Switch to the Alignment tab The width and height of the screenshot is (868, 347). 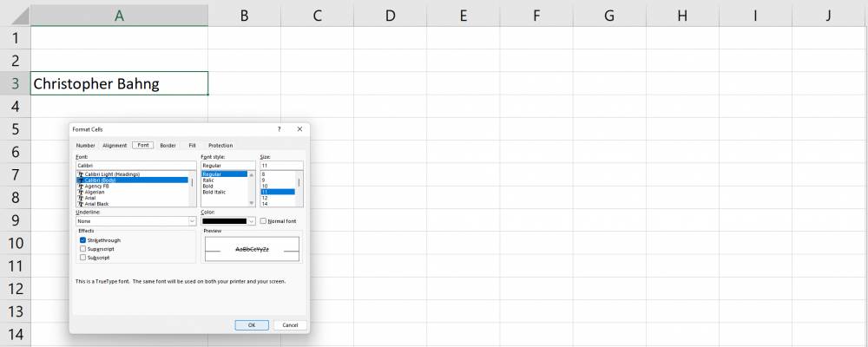point(115,146)
